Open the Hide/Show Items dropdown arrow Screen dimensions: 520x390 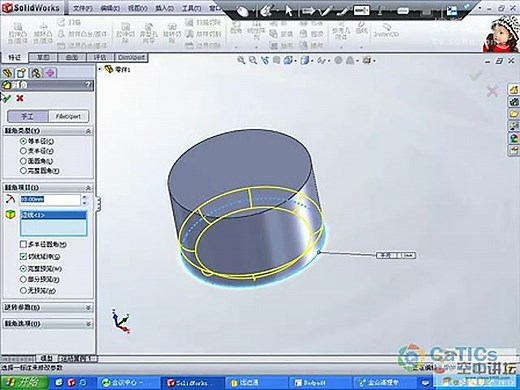[329, 61]
